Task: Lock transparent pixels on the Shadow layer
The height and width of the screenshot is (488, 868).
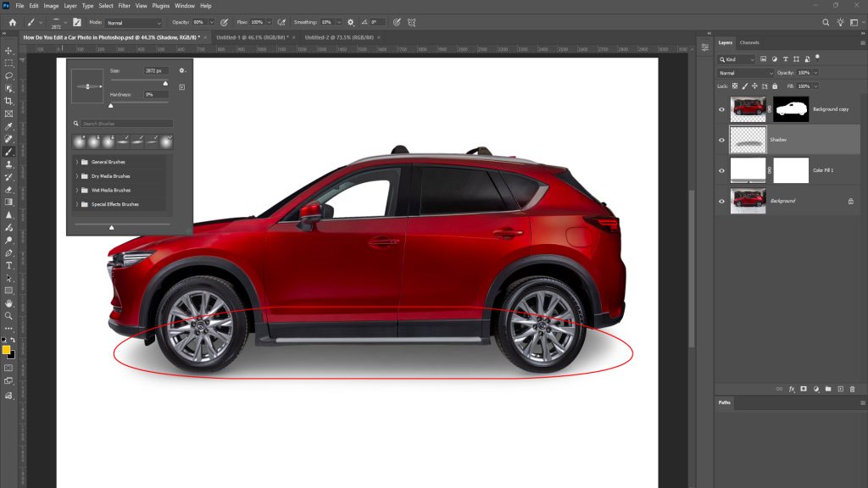Action: point(734,86)
